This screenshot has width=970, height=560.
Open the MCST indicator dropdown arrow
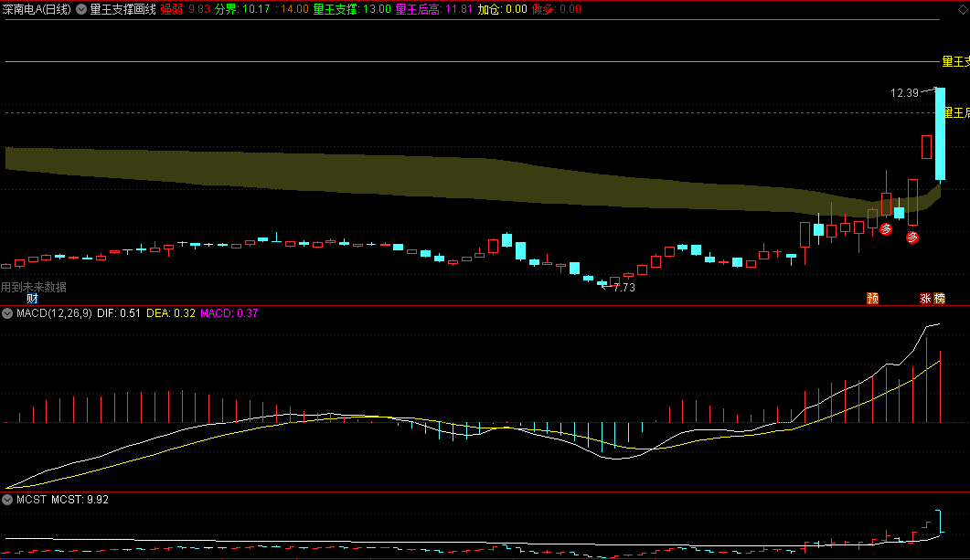7,500
